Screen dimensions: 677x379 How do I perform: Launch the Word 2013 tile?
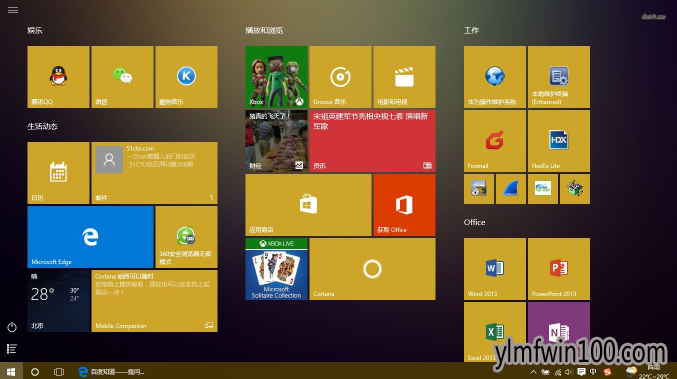coord(495,268)
